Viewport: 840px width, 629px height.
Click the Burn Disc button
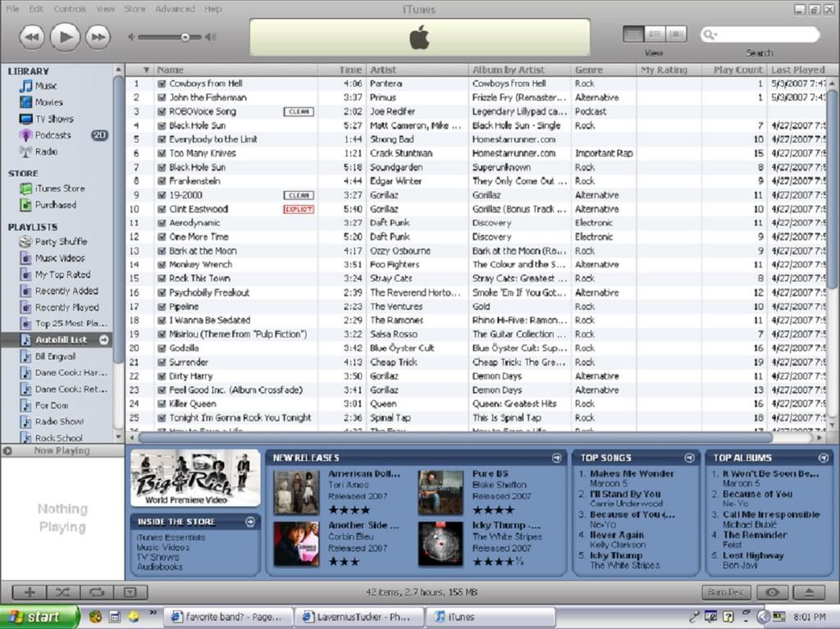click(727, 592)
